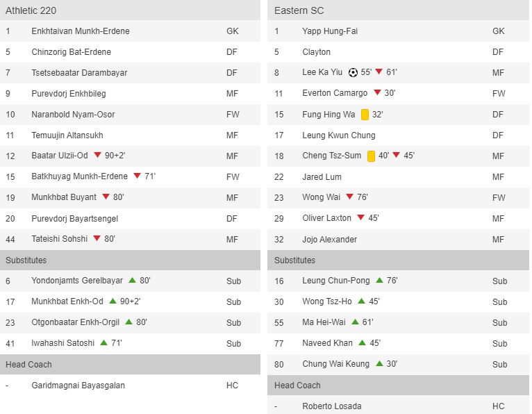Select the Eastern SC team header
The image size is (532, 414).
pyautogui.click(x=299, y=10)
